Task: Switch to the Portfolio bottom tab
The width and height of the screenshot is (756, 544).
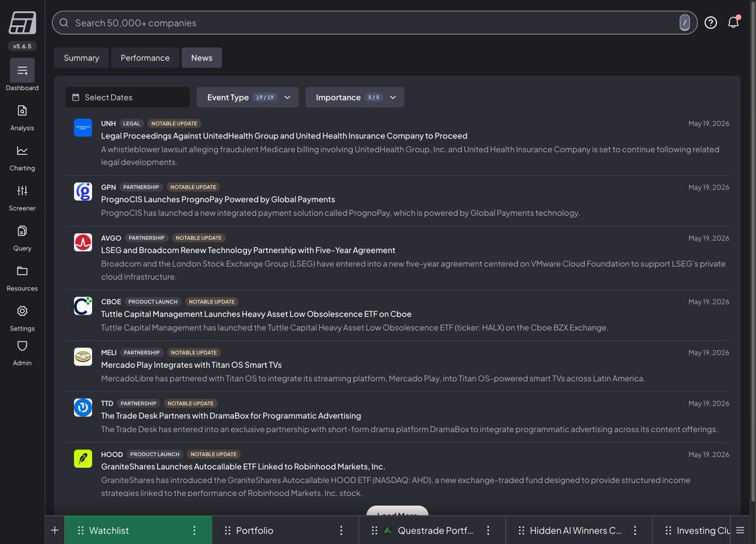Action: pos(285,530)
